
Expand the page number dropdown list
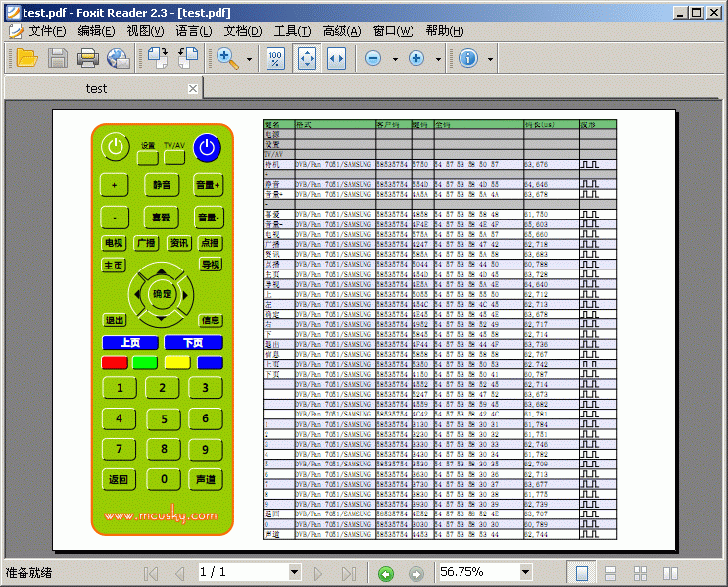coord(294,572)
